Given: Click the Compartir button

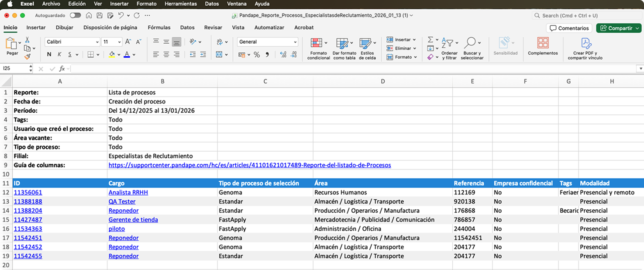Looking at the screenshot, I should (x=619, y=27).
